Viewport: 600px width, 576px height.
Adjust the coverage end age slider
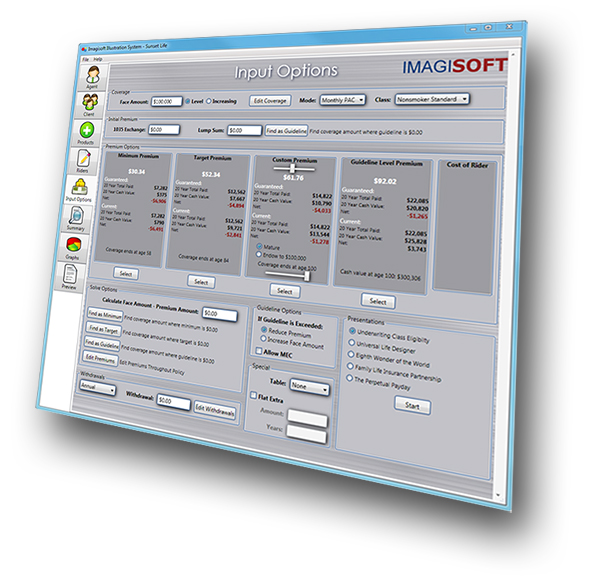click(307, 276)
